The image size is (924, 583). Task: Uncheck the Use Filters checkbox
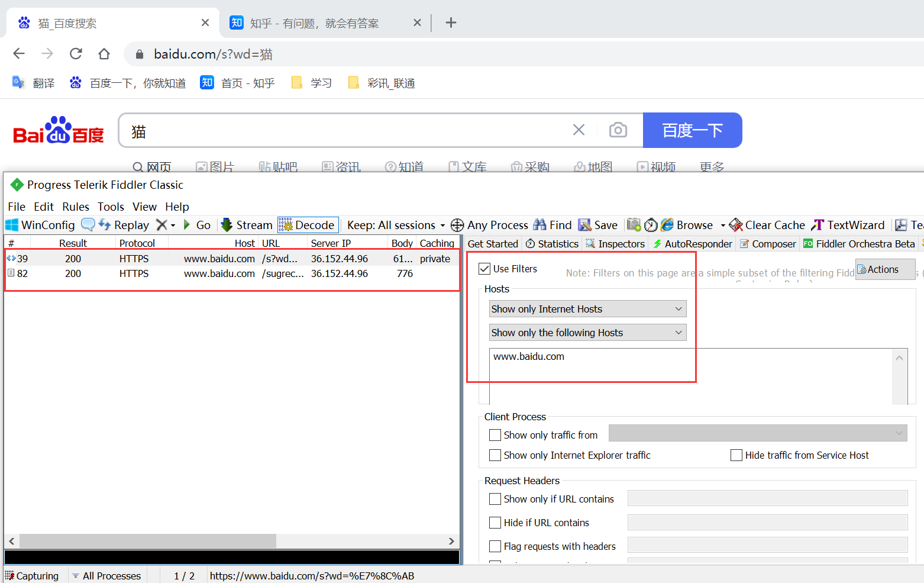tap(484, 269)
